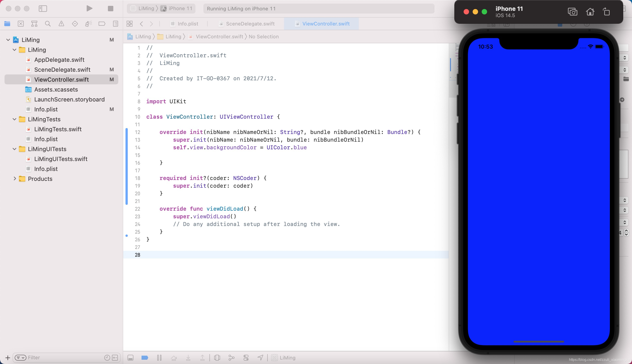Click the filter icon in bottom toolbar
Viewport: 632px width, 364px height.
(x=20, y=357)
